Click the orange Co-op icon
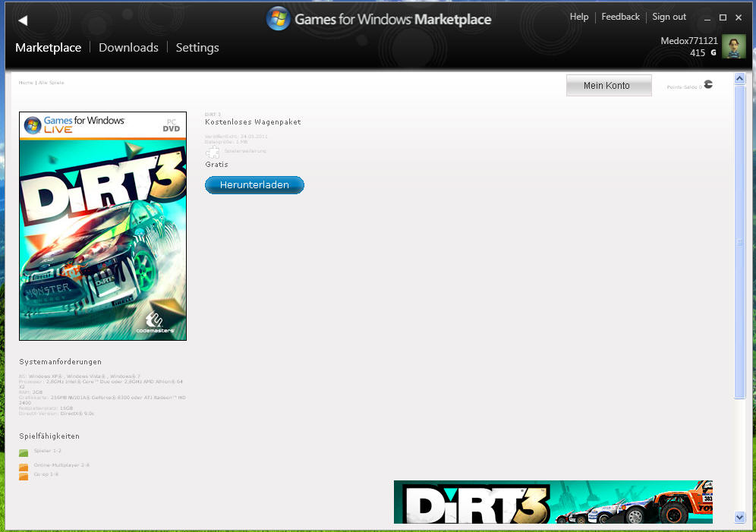 [24, 476]
